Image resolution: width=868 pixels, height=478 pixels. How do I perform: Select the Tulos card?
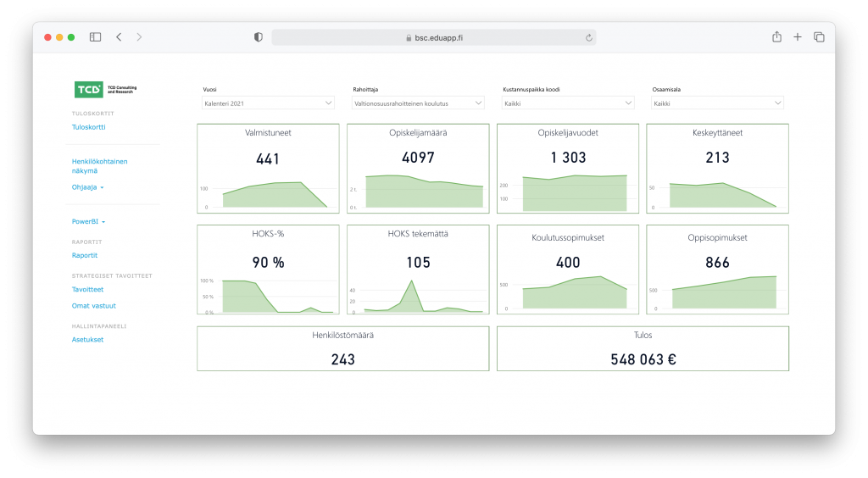coord(643,348)
